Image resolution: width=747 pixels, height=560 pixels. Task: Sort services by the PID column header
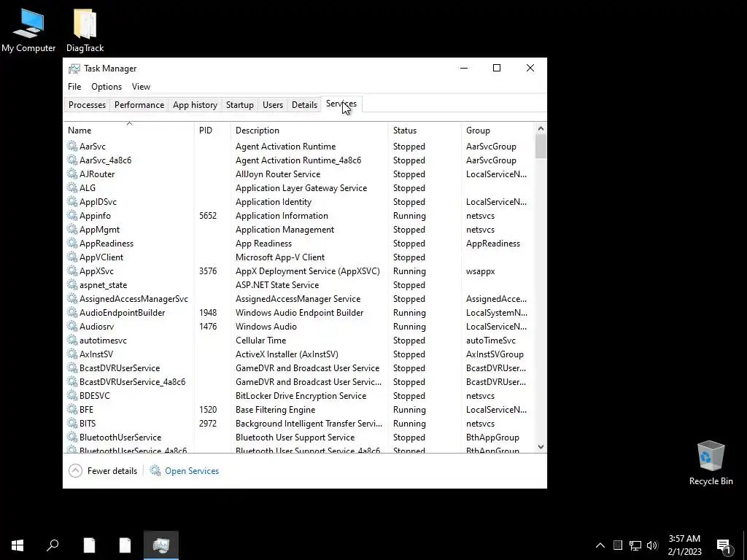point(212,130)
